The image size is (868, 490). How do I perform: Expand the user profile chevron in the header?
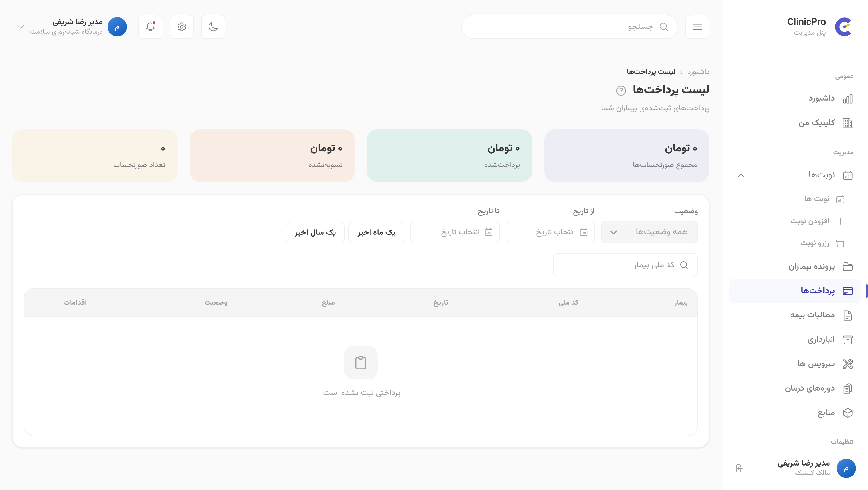tap(20, 27)
